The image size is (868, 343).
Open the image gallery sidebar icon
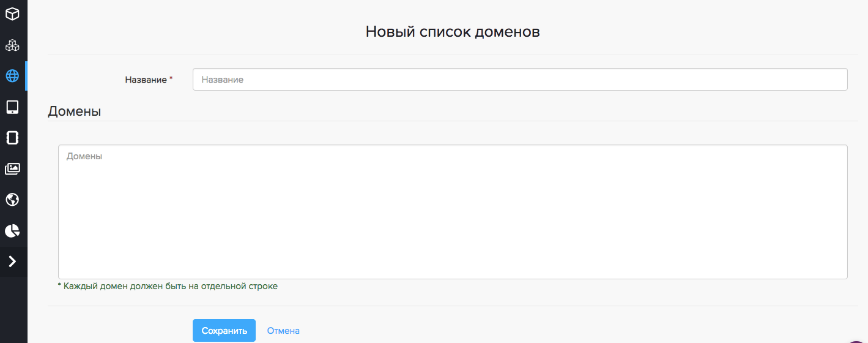12,168
